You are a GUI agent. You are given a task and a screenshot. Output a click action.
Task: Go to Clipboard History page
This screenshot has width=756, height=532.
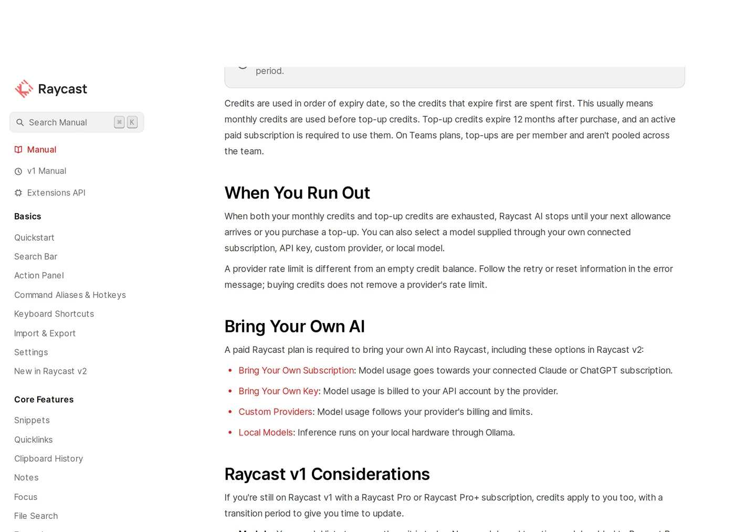pos(48,458)
